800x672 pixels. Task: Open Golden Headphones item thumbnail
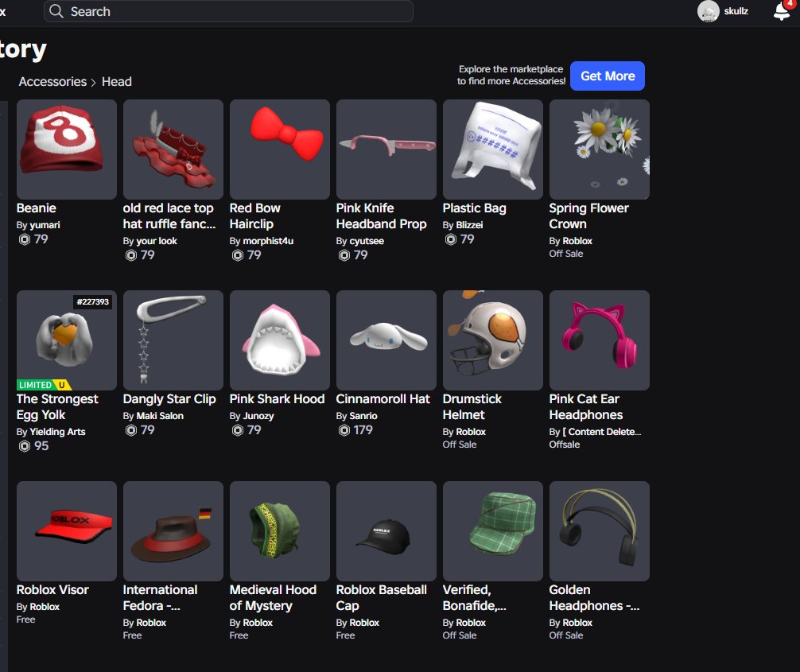tap(600, 531)
